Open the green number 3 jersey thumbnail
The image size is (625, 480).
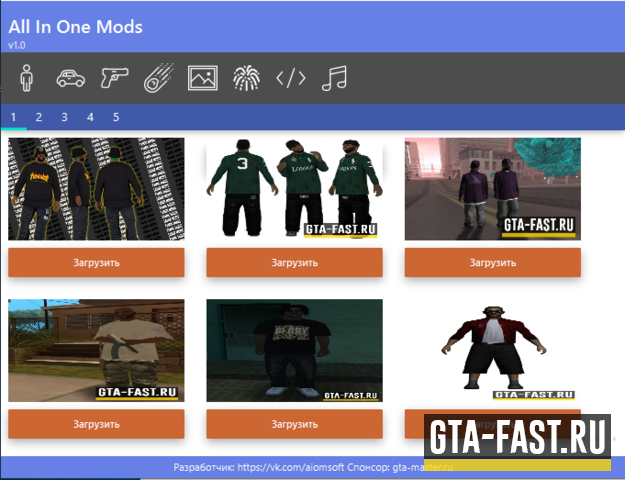pyautogui.click(x=295, y=189)
